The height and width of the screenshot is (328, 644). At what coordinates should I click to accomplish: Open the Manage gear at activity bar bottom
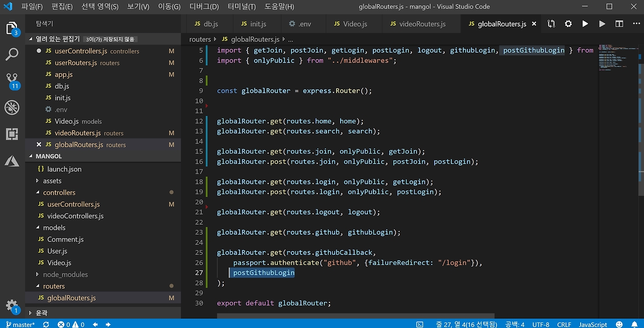point(12,306)
